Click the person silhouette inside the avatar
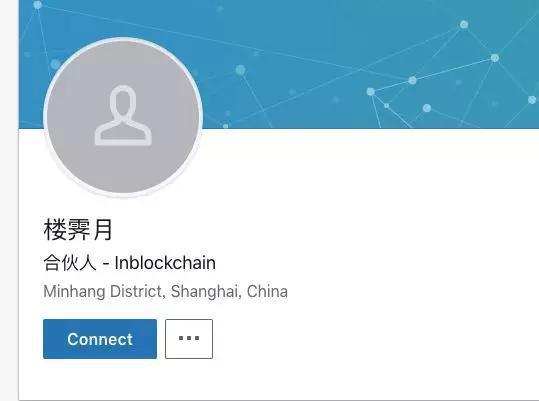The width and height of the screenshot is (539, 401). coord(123,115)
